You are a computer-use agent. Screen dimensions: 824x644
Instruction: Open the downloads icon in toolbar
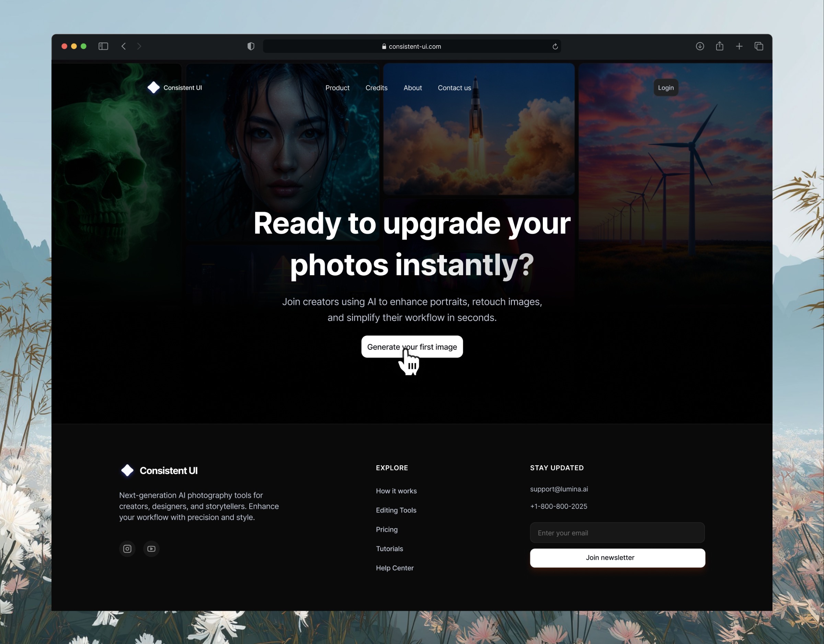pos(700,46)
